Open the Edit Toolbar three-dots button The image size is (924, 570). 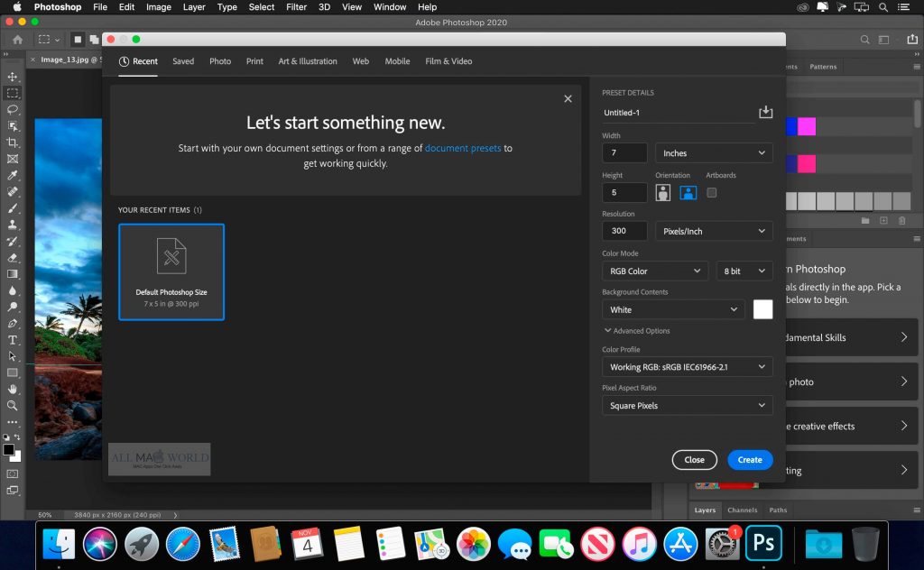click(x=13, y=422)
